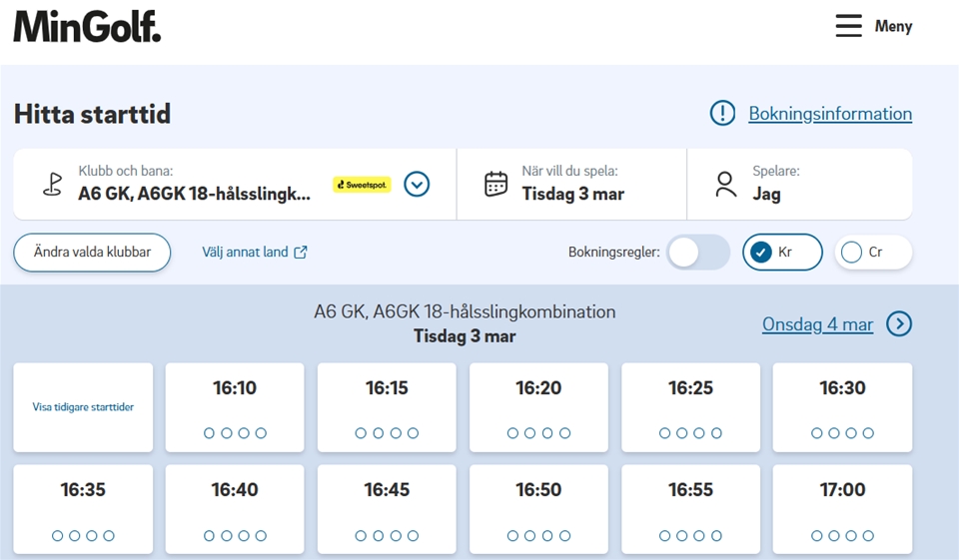Go to next day with arrow icon
The width and height of the screenshot is (959, 560).
899,324
